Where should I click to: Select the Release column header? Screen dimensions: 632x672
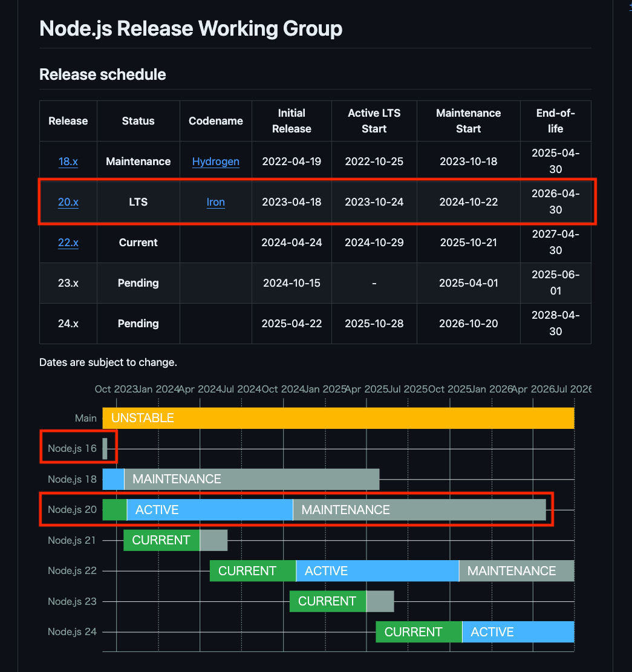68,121
